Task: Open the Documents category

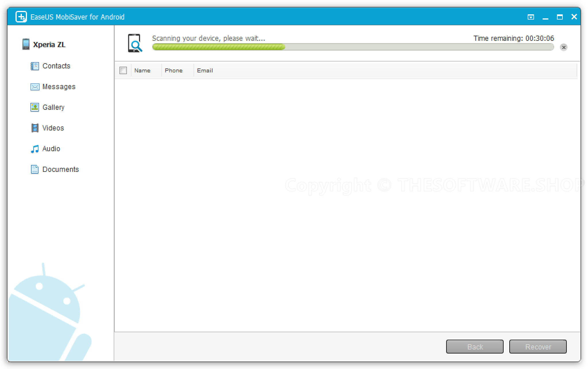Action: (x=61, y=170)
